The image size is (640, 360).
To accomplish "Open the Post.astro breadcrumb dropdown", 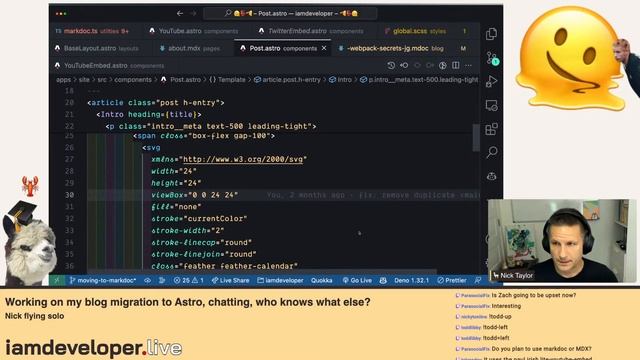I will click(181, 80).
